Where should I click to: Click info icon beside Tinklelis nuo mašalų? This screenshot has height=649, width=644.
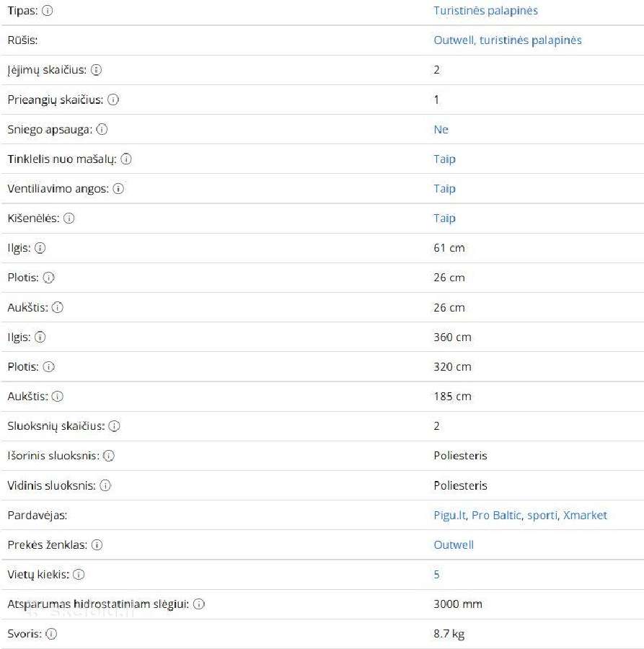(126, 159)
